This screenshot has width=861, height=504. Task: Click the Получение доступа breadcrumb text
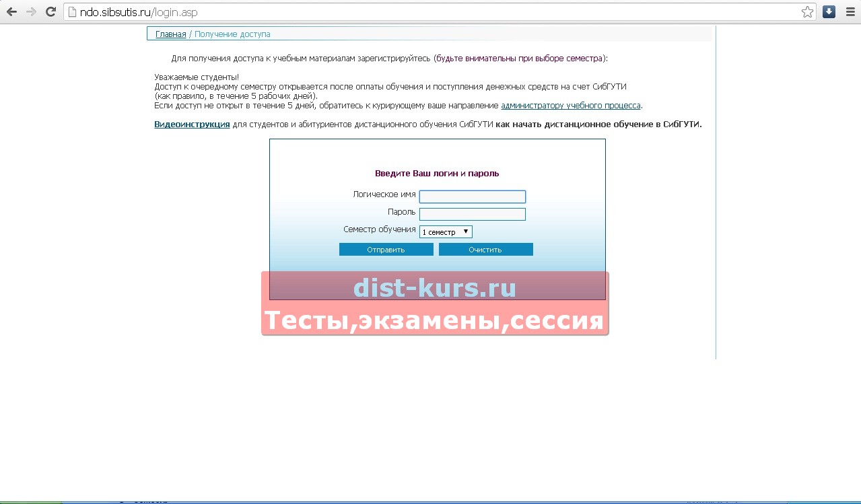232,34
